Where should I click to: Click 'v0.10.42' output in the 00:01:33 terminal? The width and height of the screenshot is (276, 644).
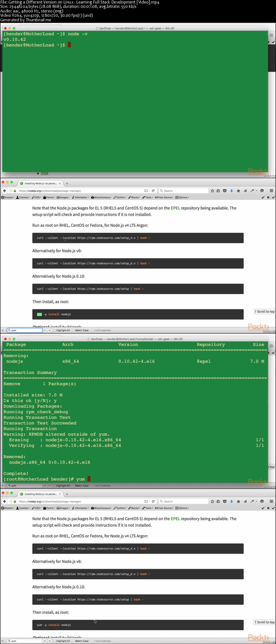point(15,39)
